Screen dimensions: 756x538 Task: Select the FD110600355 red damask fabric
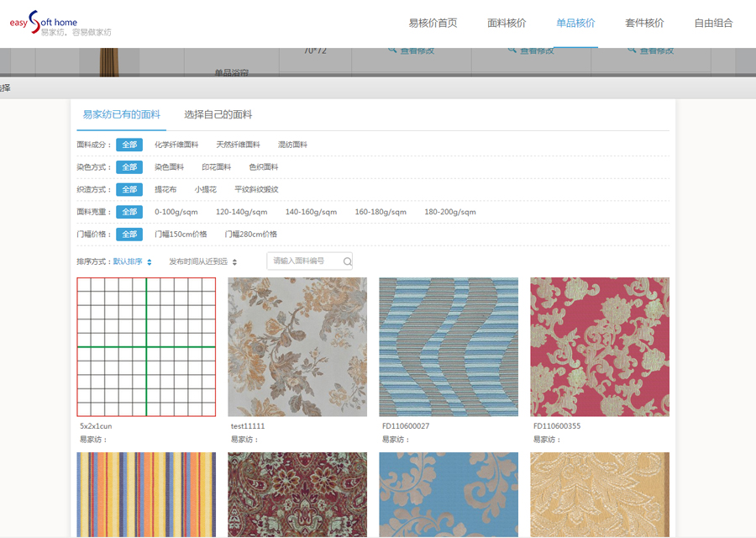(x=600, y=347)
